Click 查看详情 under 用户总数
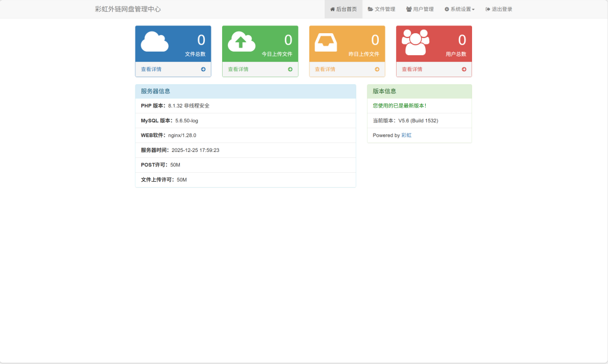 tap(412, 69)
